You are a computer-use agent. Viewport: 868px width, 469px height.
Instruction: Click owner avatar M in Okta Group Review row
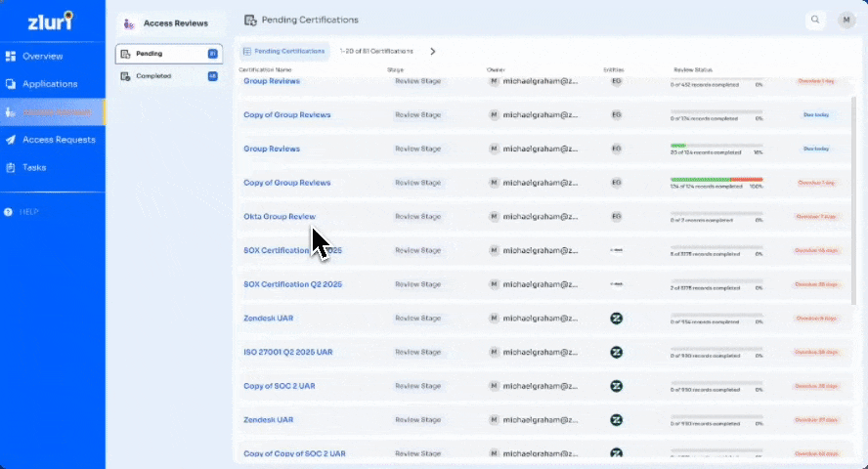(x=494, y=216)
